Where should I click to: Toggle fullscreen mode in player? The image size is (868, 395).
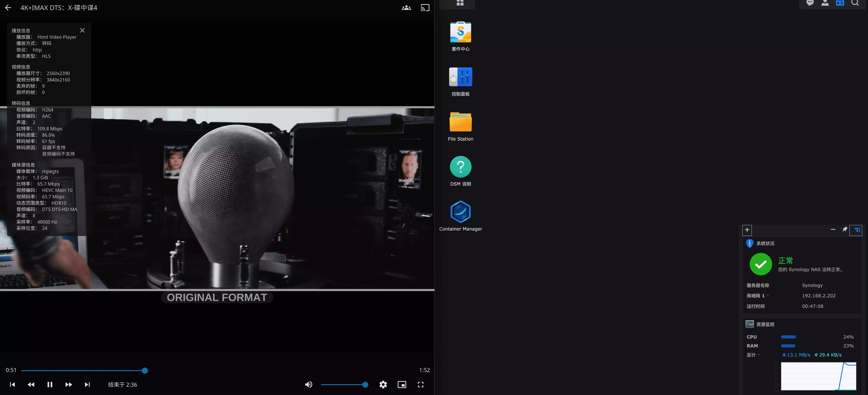click(421, 385)
